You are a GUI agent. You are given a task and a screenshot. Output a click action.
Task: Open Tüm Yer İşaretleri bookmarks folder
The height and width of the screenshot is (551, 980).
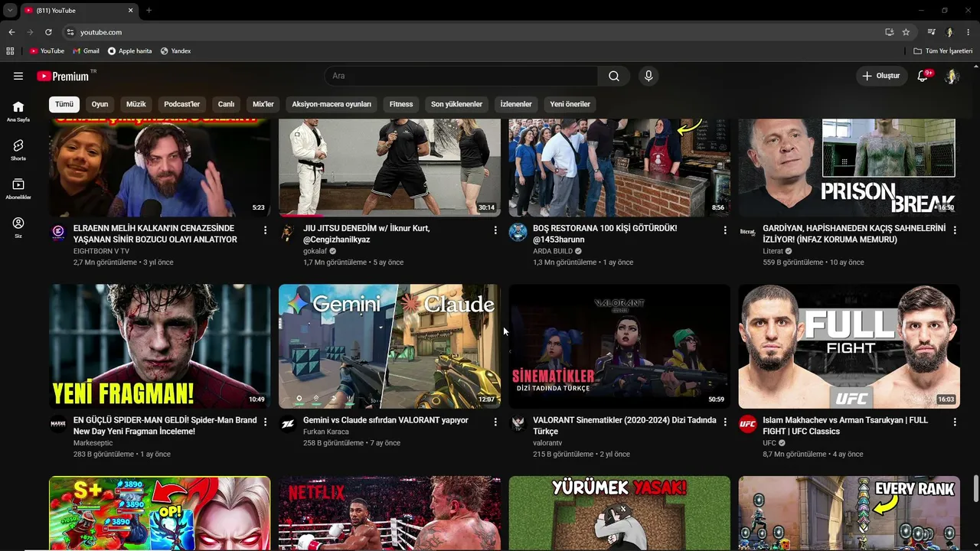pyautogui.click(x=943, y=51)
